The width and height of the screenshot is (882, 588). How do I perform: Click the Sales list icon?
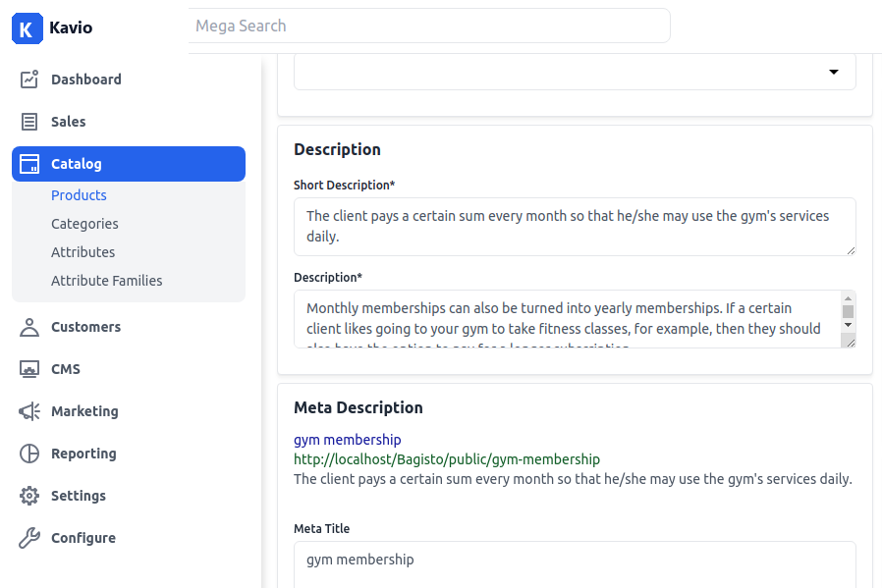29,122
